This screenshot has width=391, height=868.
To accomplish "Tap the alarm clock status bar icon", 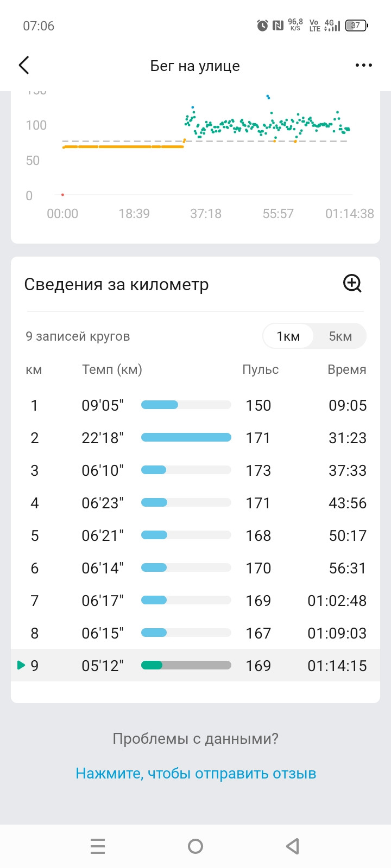I will click(x=262, y=25).
